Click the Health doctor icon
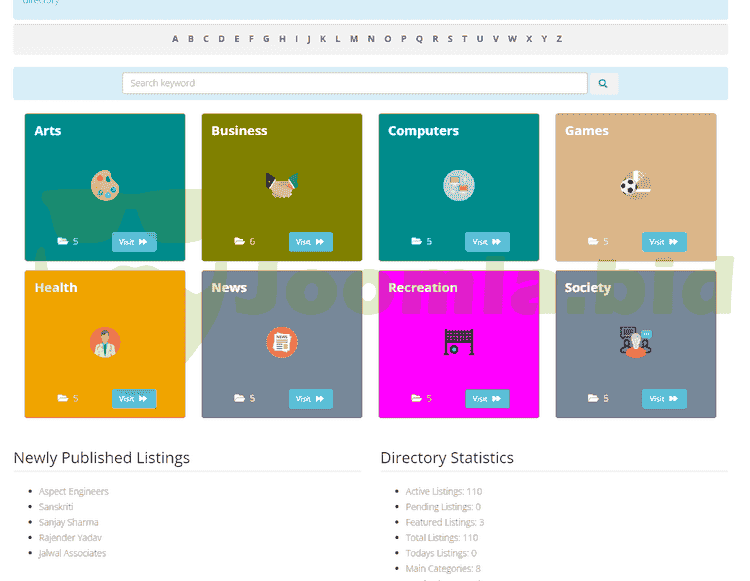This screenshot has width=750, height=581. [105, 342]
